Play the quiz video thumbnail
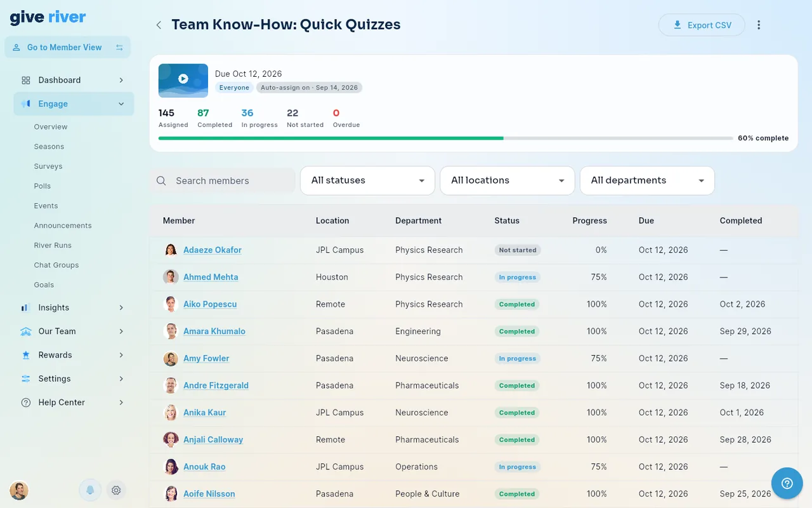 click(183, 80)
